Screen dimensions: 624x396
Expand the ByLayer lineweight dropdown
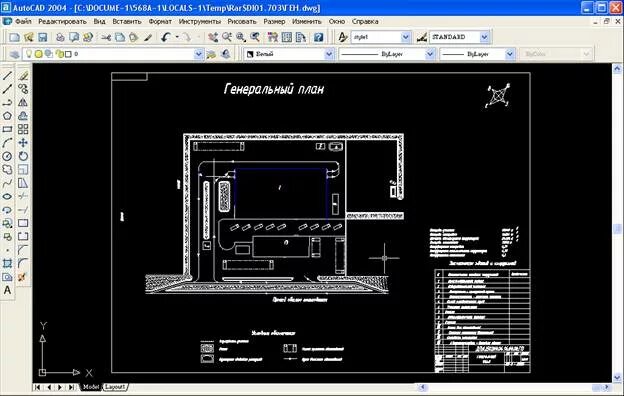pyautogui.click(x=510, y=54)
